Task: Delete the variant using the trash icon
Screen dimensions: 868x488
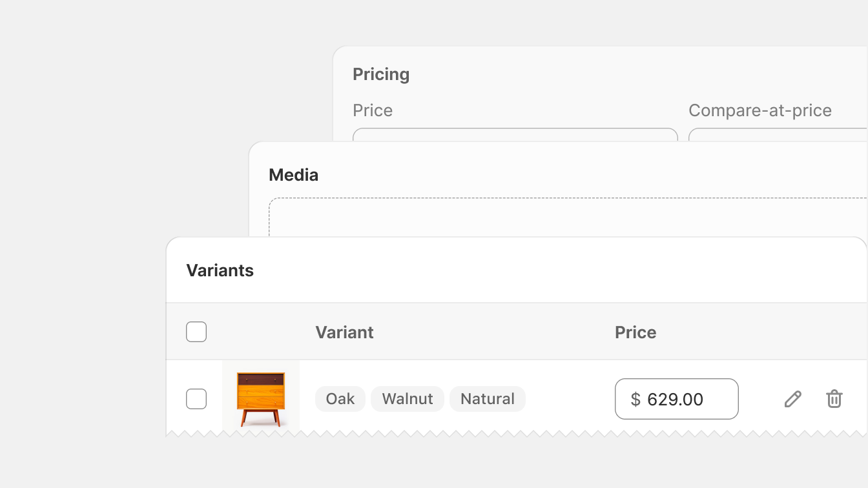Action: tap(834, 399)
